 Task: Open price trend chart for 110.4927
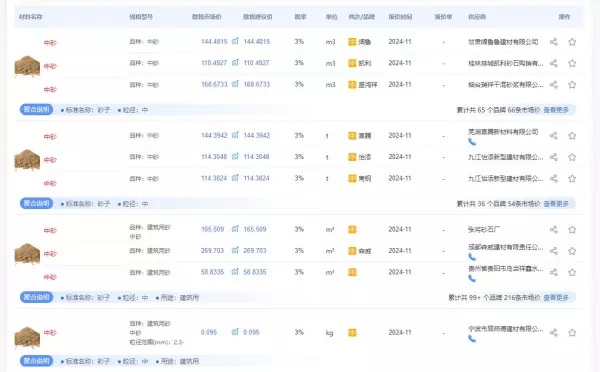[235, 62]
